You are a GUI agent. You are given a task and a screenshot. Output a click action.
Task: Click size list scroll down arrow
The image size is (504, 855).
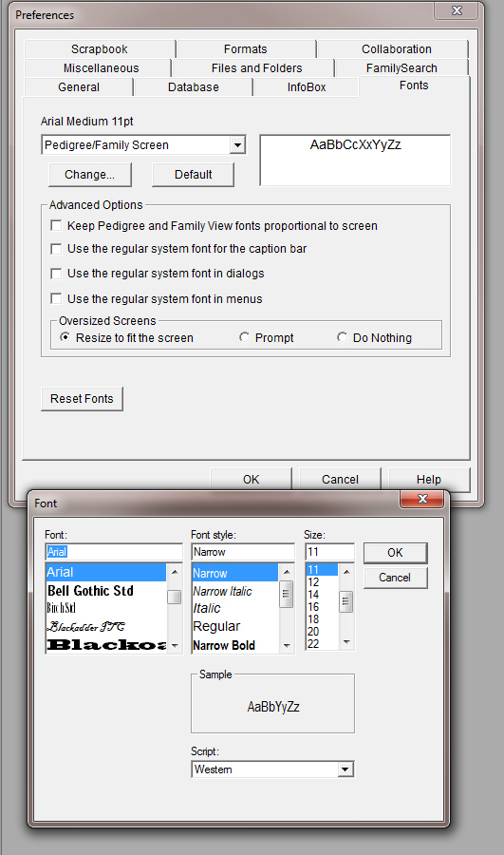[x=346, y=642]
